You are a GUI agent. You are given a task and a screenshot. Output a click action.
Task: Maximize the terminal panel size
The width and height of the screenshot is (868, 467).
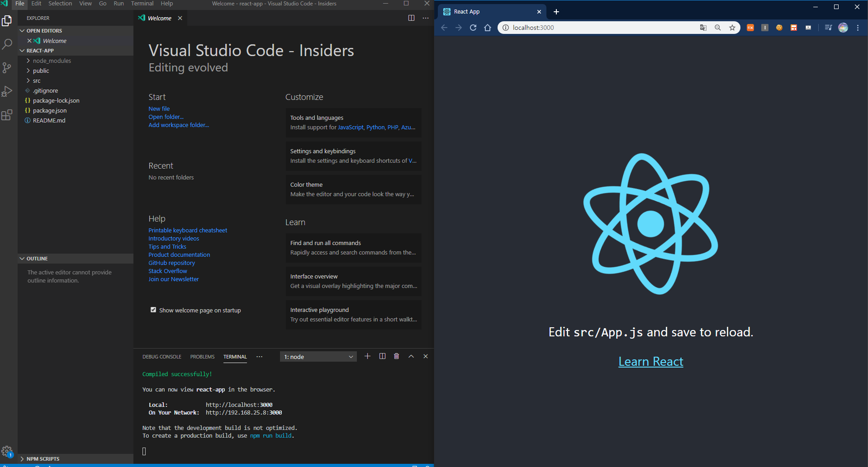pos(411,356)
